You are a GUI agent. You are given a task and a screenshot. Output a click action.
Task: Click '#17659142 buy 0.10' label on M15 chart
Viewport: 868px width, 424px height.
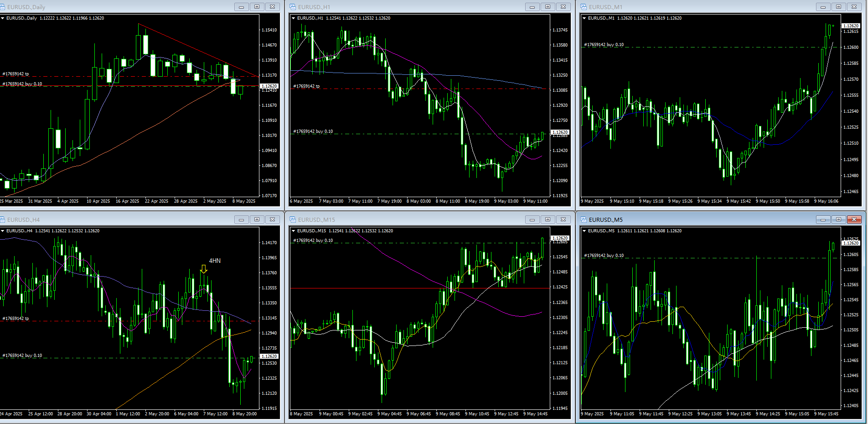(x=313, y=241)
